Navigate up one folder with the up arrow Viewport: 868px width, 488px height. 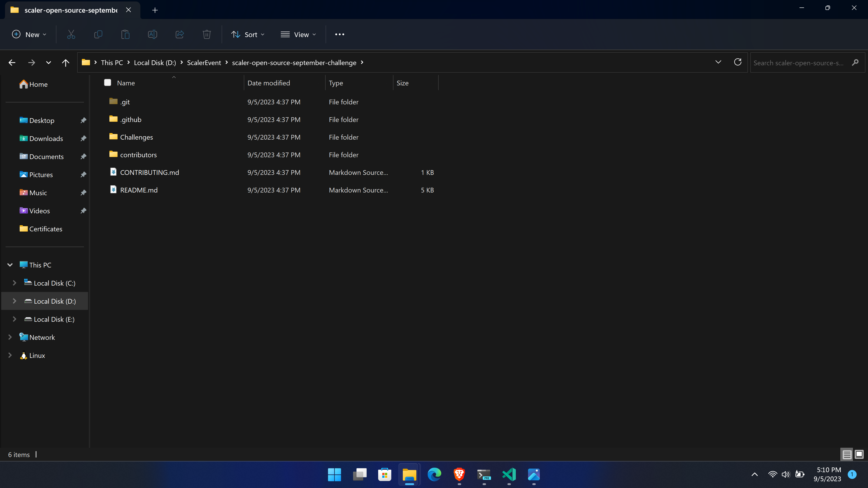[65, 63]
